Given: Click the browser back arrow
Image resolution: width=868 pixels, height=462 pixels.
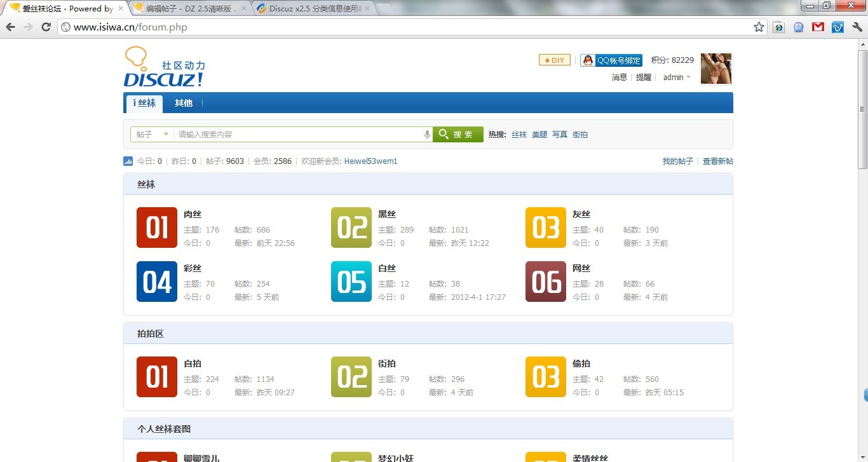Looking at the screenshot, I should tap(10, 27).
